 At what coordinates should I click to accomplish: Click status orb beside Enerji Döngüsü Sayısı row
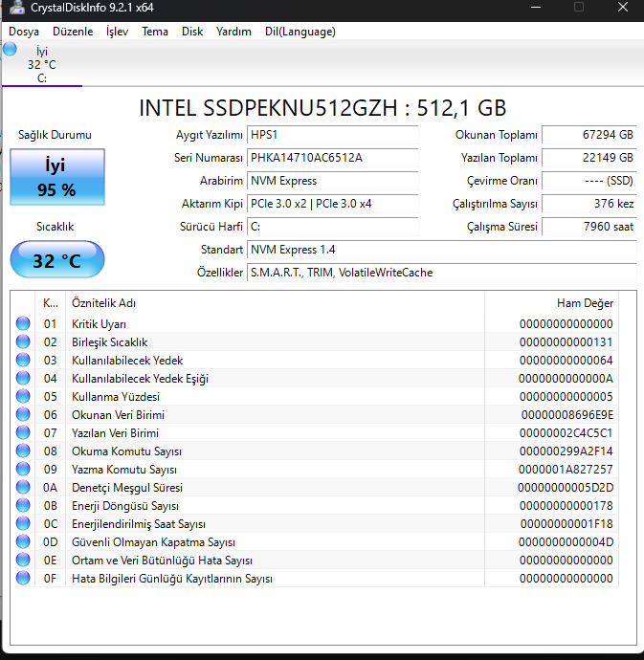[x=23, y=506]
